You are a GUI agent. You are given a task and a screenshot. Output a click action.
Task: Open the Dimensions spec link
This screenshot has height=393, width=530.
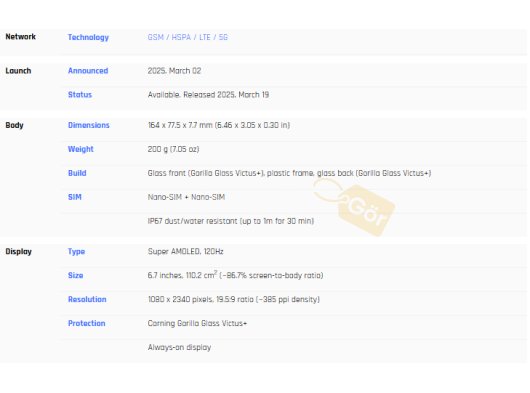[89, 125]
